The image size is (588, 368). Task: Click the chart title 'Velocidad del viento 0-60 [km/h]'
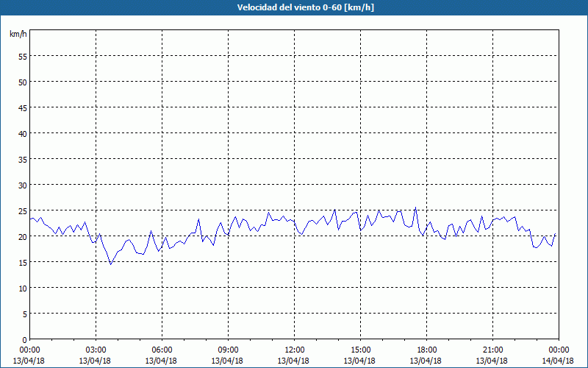(305, 7)
